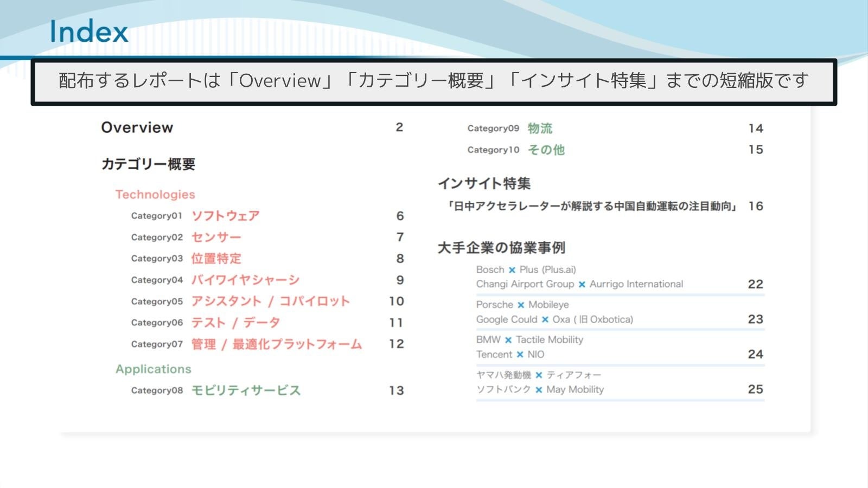
Task: Select the "Overview" index heading
Action: pos(137,127)
